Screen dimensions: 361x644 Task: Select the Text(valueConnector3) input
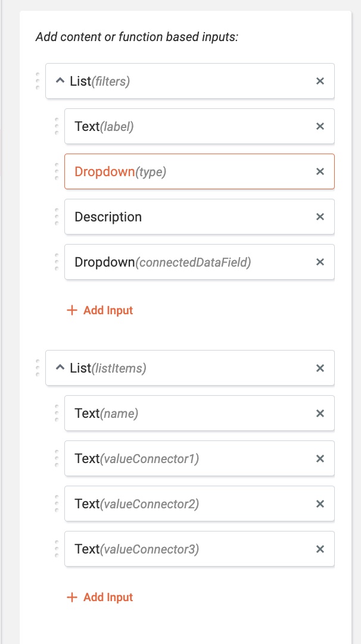click(x=179, y=549)
